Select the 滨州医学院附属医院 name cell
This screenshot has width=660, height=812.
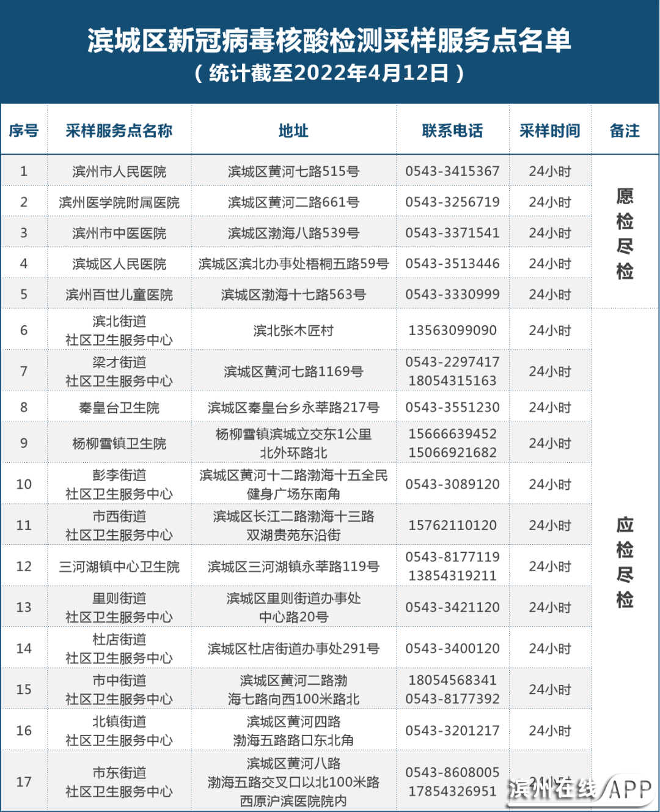pyautogui.click(x=119, y=202)
